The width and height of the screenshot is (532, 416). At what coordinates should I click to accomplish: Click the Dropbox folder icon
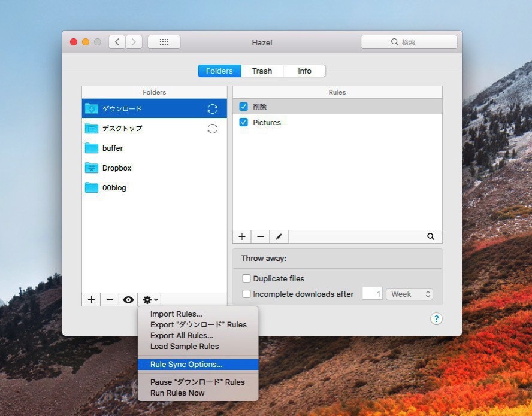(x=91, y=168)
